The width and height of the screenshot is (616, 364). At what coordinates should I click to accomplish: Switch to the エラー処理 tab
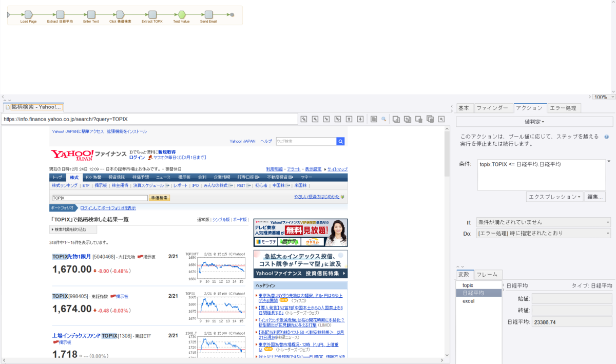(x=564, y=108)
